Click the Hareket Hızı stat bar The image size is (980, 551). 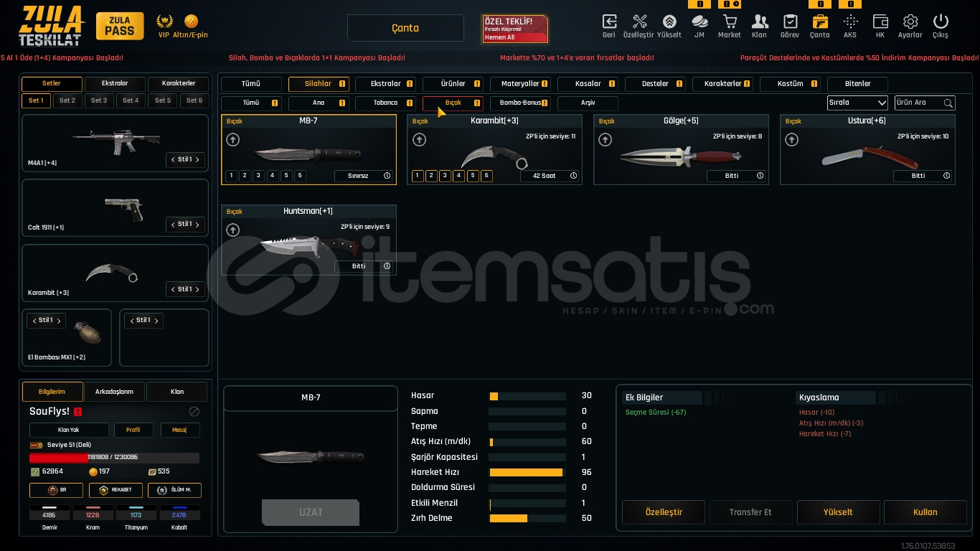pyautogui.click(x=527, y=472)
